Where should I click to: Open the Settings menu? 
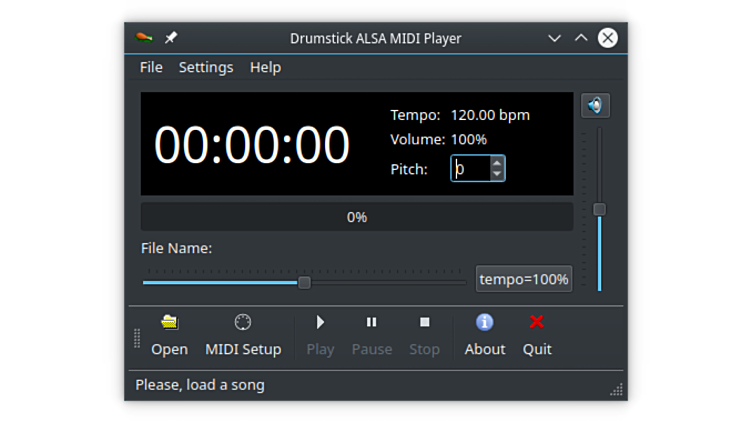pos(206,67)
